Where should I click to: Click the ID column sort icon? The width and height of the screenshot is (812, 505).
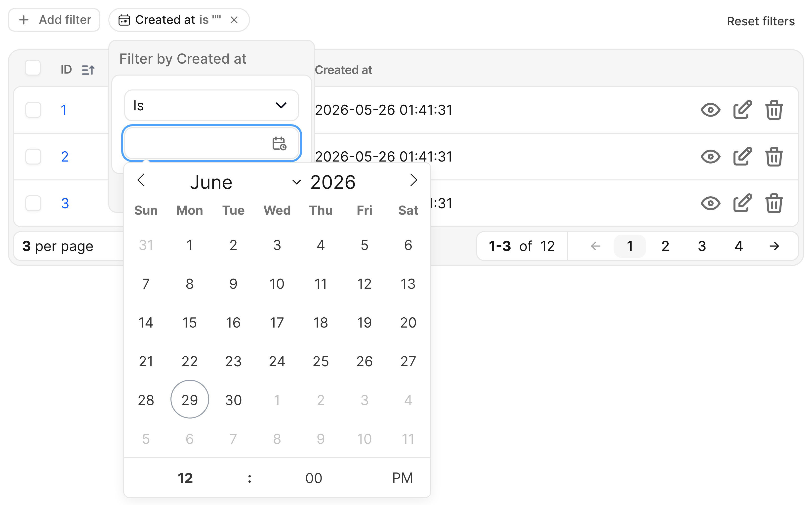(x=88, y=70)
